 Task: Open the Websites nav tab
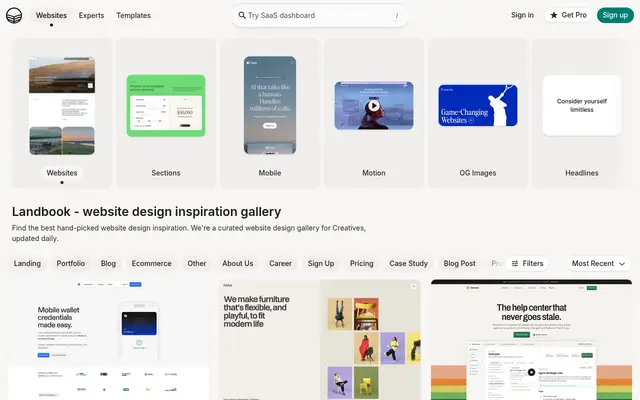point(51,16)
